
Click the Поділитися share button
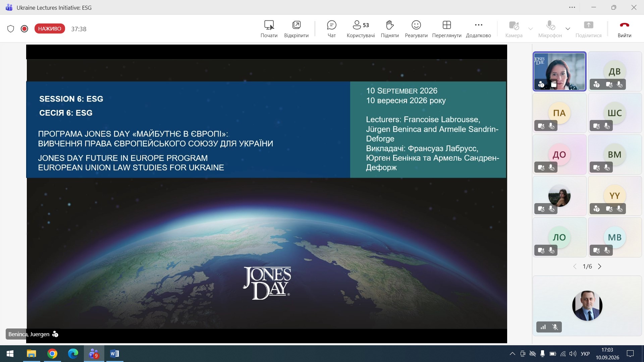[588, 29]
